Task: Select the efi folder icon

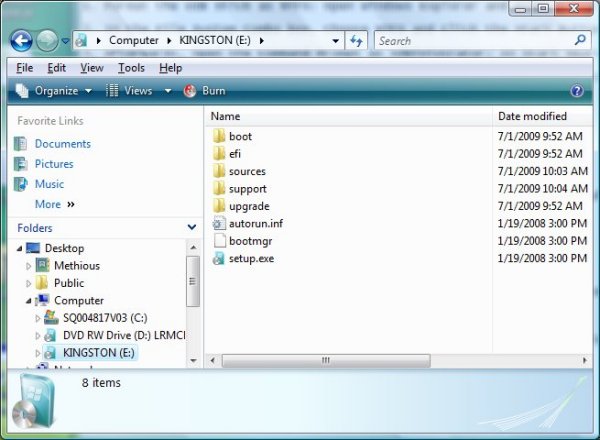Action: click(219, 154)
